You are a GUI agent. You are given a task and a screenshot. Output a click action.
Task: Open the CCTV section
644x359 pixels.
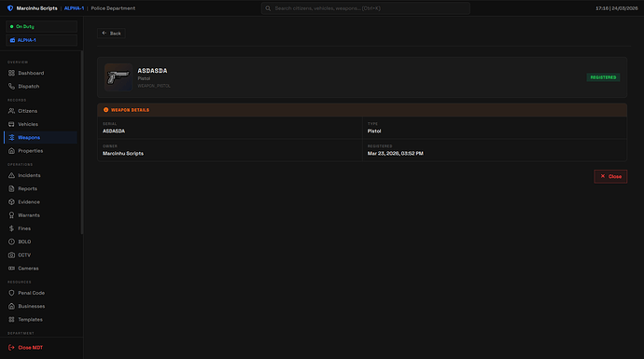pos(40,255)
